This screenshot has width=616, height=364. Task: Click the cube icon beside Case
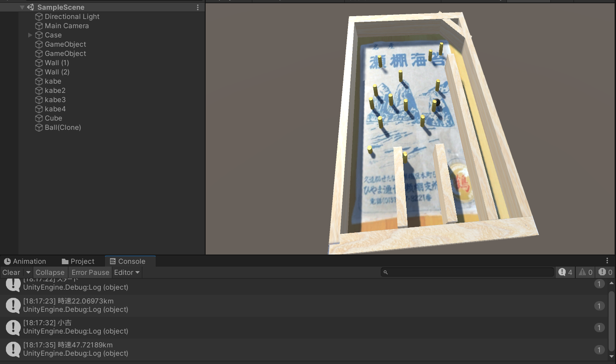point(39,35)
